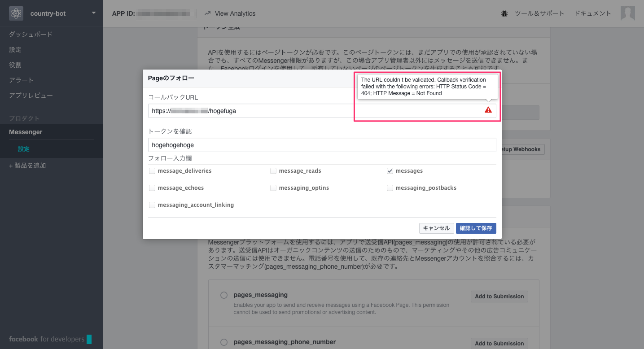Screen dimensions: 644x349
Task: Click the plus icon next to 製品を追加
Action: [x=11, y=165]
